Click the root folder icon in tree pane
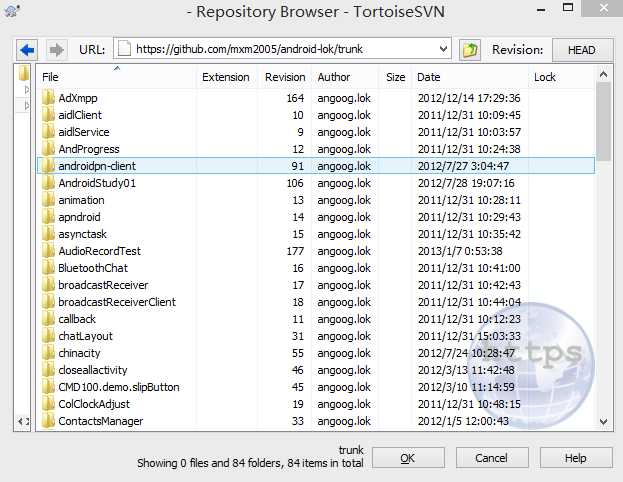 click(x=24, y=74)
